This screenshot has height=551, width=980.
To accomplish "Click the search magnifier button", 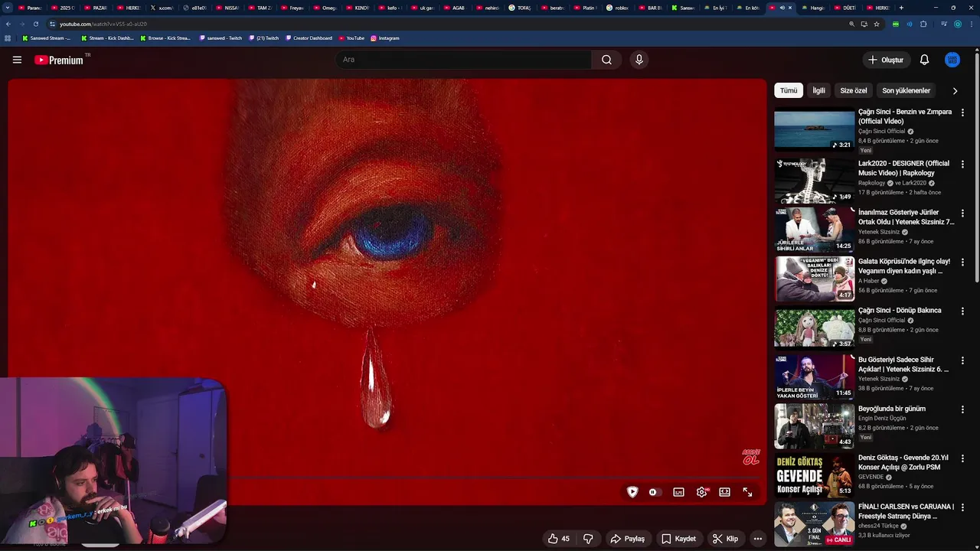I will [606, 60].
